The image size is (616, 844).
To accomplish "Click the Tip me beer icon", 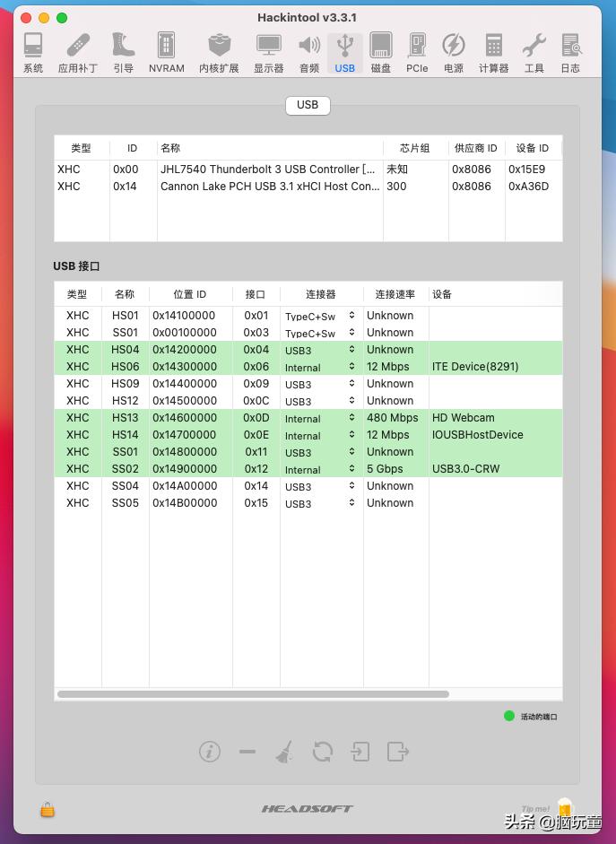I will click(x=564, y=807).
